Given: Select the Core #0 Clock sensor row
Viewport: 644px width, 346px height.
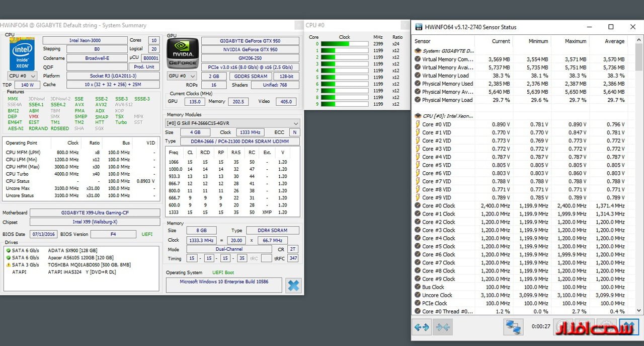Looking at the screenshot, I should pos(438,205).
